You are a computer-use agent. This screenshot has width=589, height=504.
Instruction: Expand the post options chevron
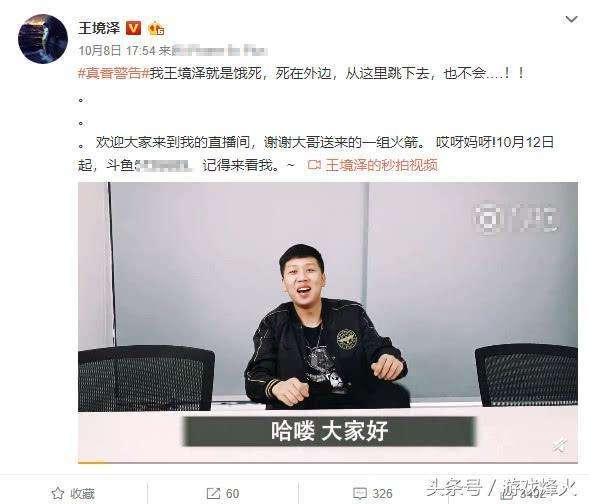tap(571, 19)
